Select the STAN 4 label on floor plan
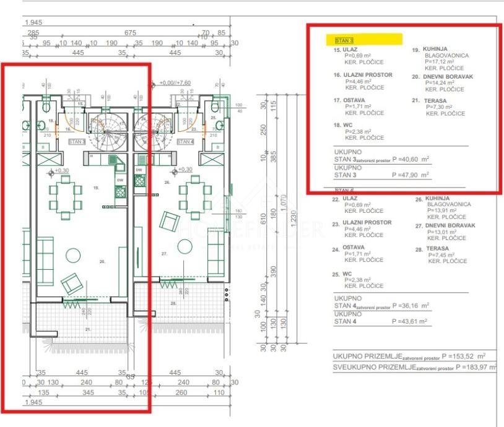The height and width of the screenshot is (427, 504). click(186, 142)
